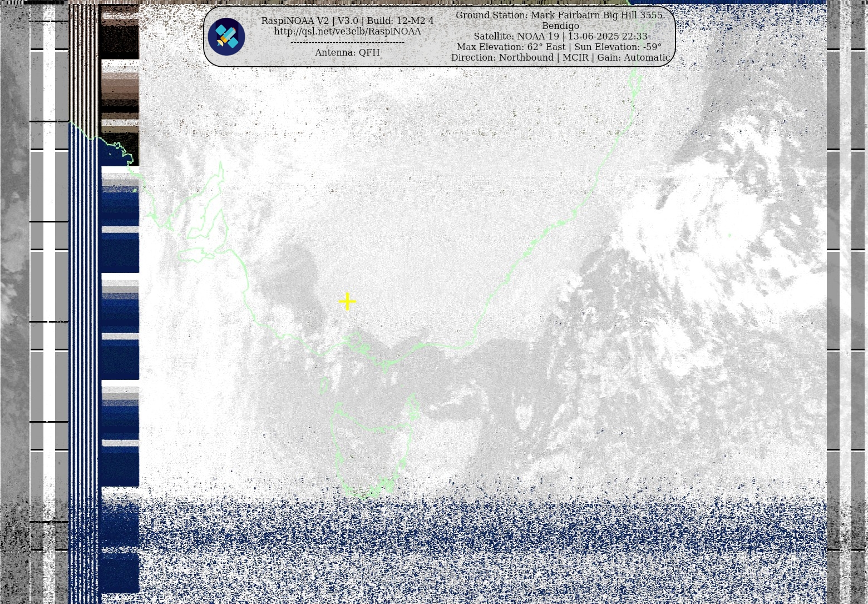Click the yellow ground station crosshair marker
The width and height of the screenshot is (868, 604).
(347, 301)
